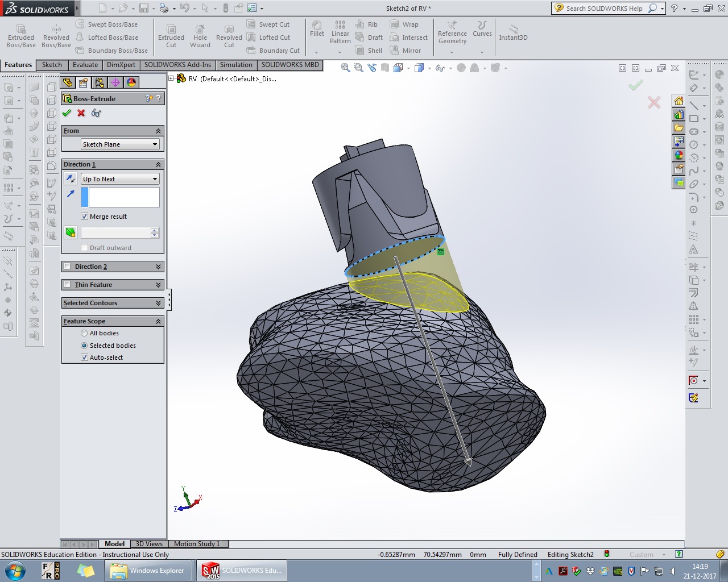The image size is (728, 582).
Task: Open the Hole Wizard tool
Action: [200, 36]
